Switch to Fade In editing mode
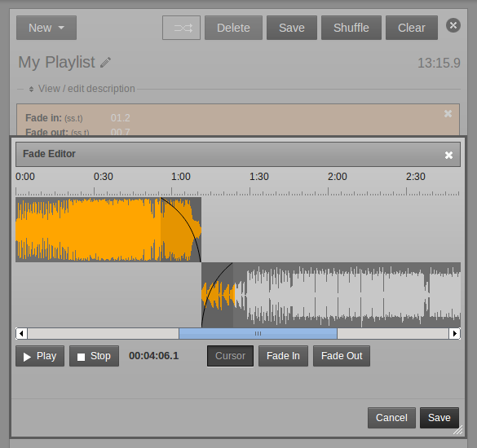477x448 pixels. (283, 356)
